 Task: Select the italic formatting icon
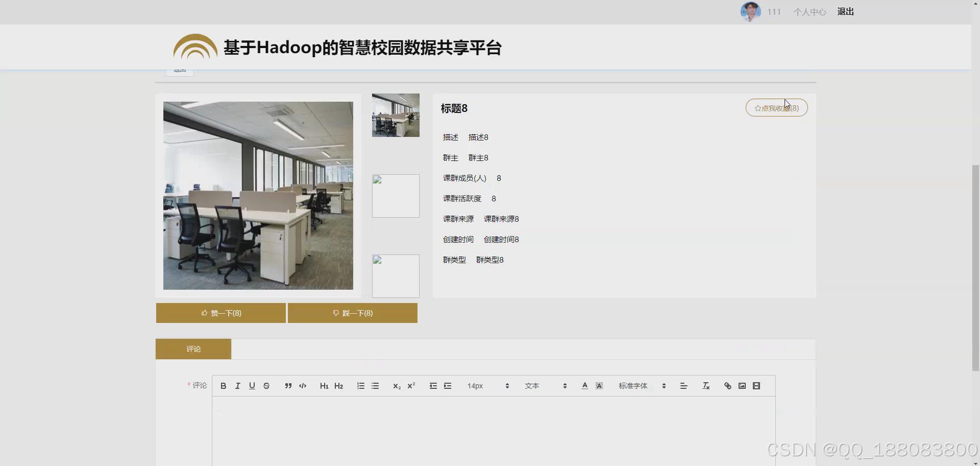(x=237, y=386)
